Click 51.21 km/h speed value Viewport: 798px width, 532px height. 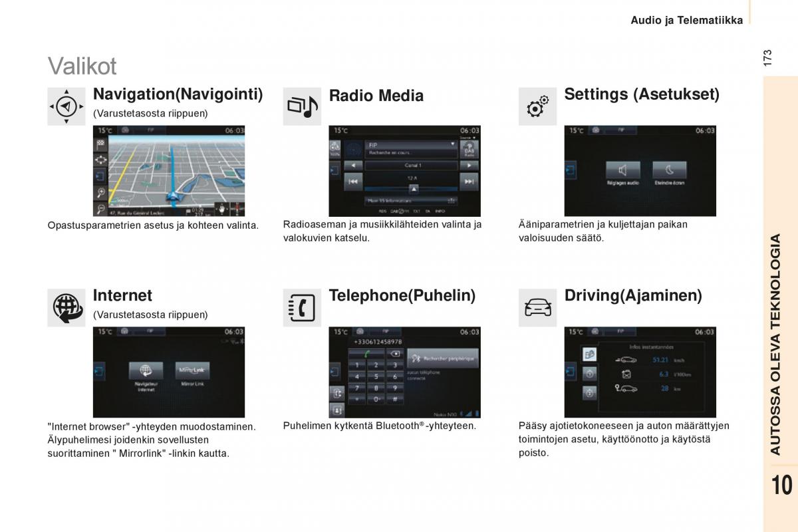(x=660, y=359)
